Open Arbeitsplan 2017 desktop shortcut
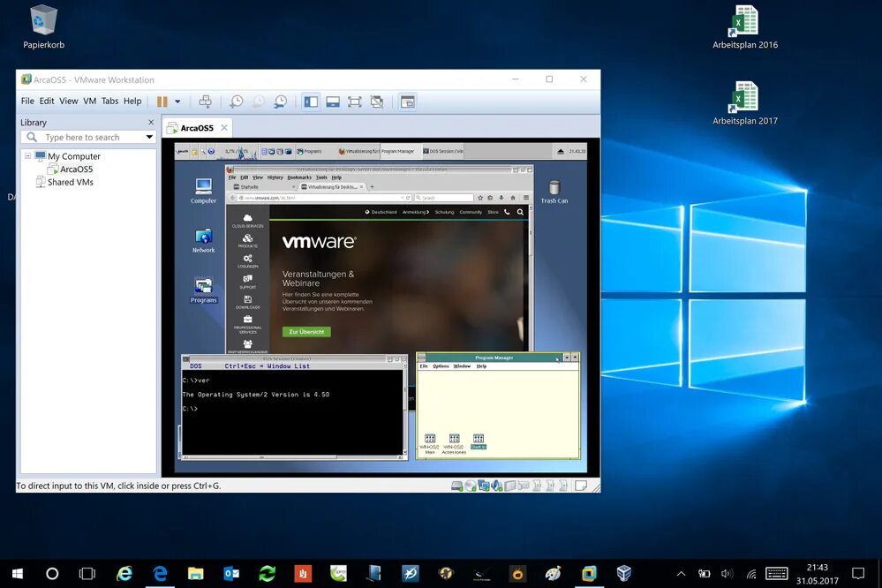The image size is (882, 588). [745, 103]
